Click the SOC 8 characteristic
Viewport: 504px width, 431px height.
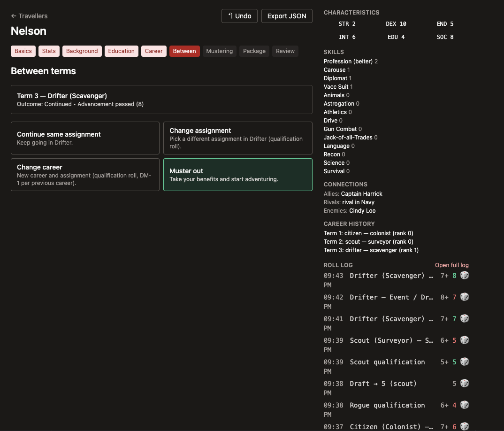pyautogui.click(x=445, y=37)
